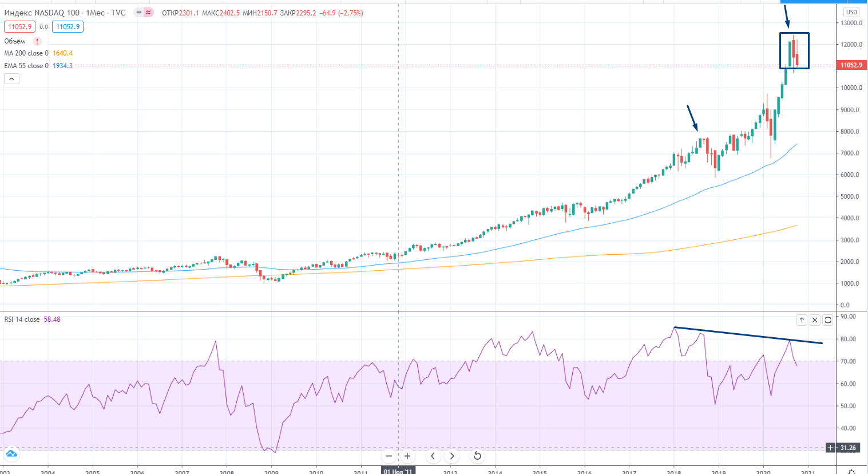Viewport: 868px width, 474px height.
Task: Move RSI pane up with arrow icon
Action: pos(802,320)
